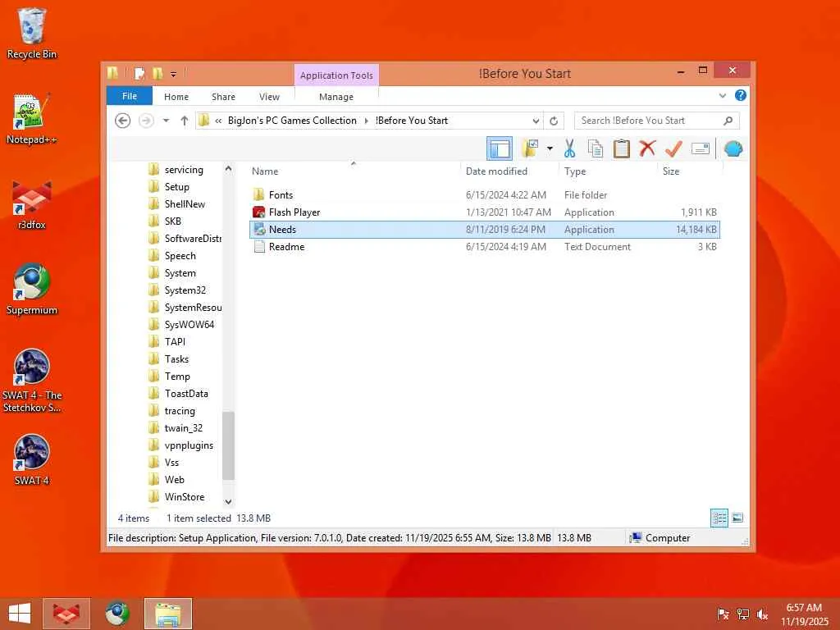Click the Copy toolbar icon

tap(596, 148)
